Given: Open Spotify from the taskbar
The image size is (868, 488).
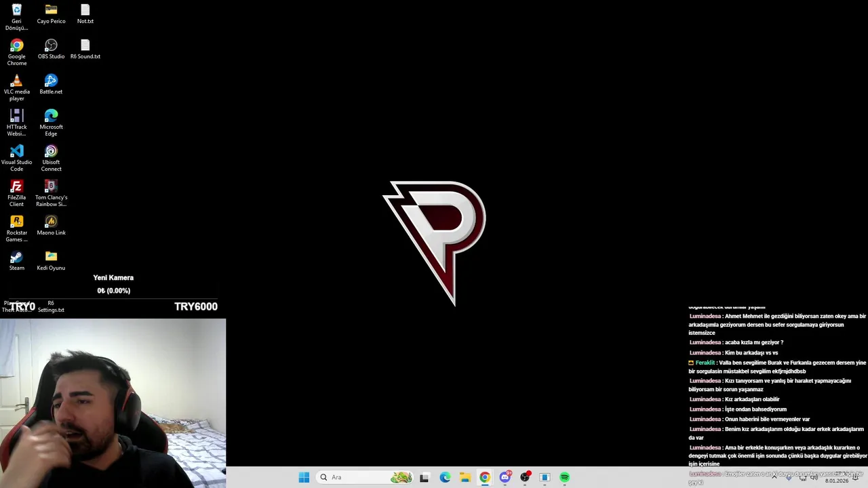Looking at the screenshot, I should click(x=565, y=477).
